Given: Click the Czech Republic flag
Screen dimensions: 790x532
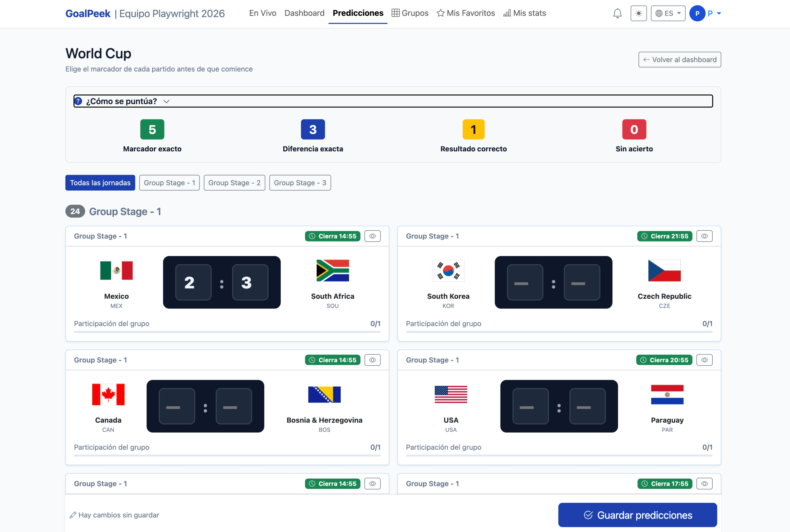Looking at the screenshot, I should pos(664,270).
